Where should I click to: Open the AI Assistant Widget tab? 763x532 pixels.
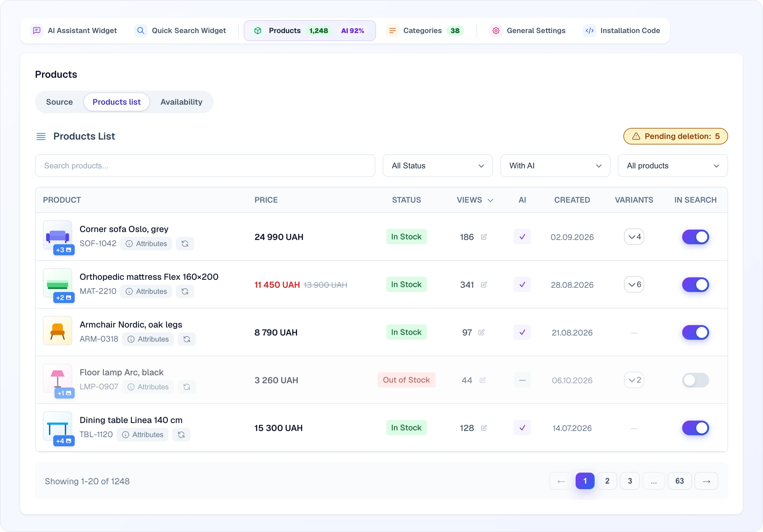tap(74, 31)
